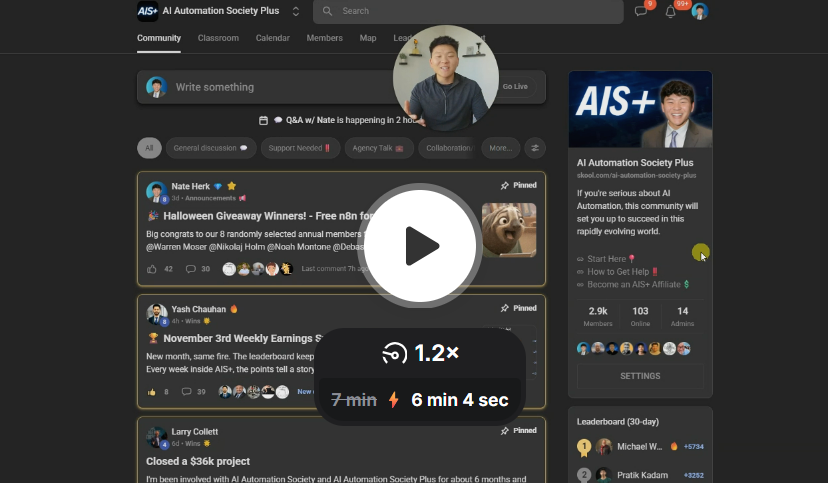The image size is (828, 483).
Task: Open the notifications bell
Action: pos(671,12)
